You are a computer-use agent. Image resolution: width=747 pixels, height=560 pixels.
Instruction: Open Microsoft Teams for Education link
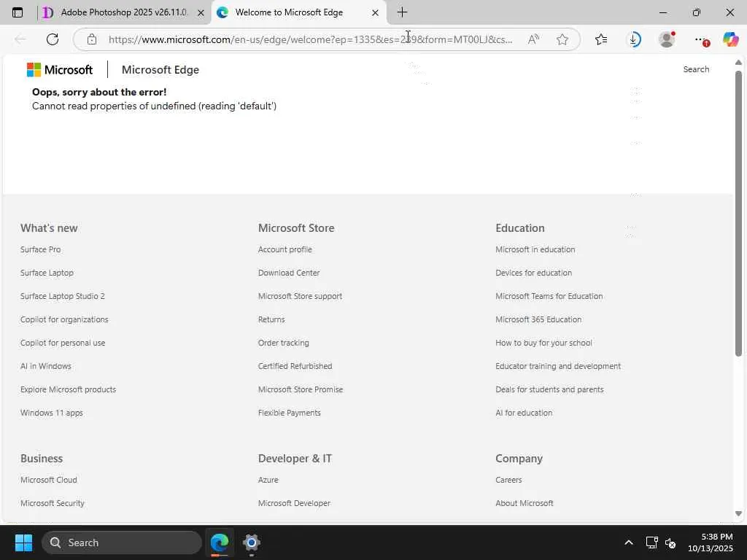point(549,296)
